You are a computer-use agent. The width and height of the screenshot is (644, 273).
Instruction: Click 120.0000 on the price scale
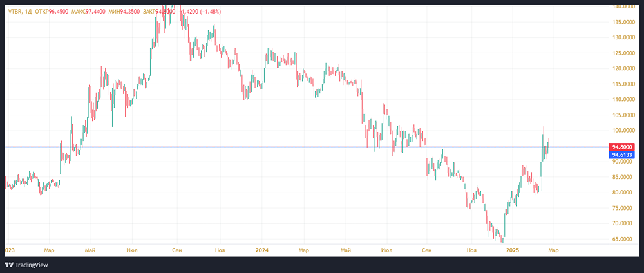point(623,68)
